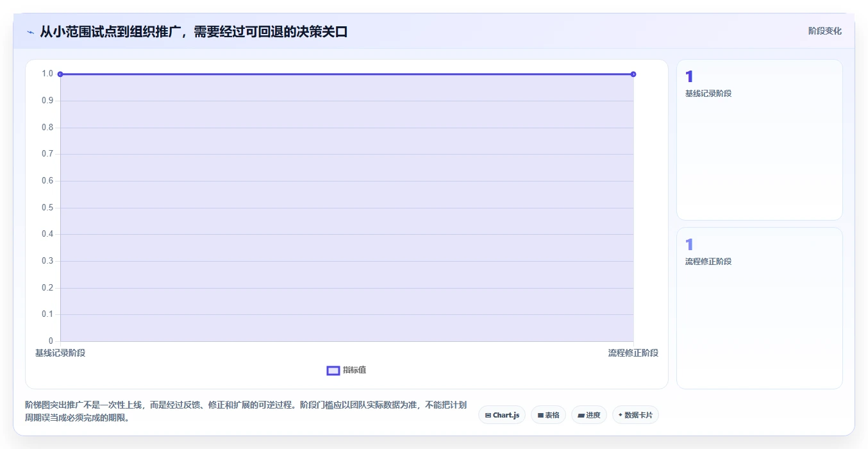The height and width of the screenshot is (449, 868).
Task: Click the y-axis tick 0.5
Action: click(47, 208)
